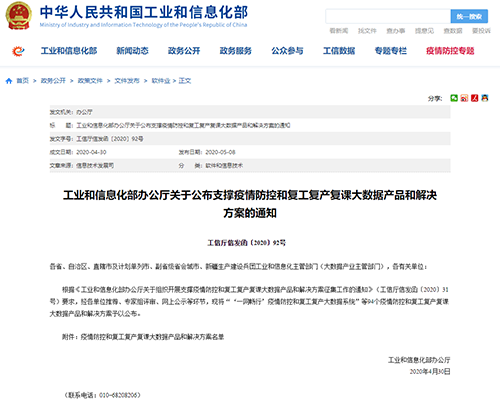Click the national emblem logo
Viewport: 500px width, 408px height.
pos(19,16)
